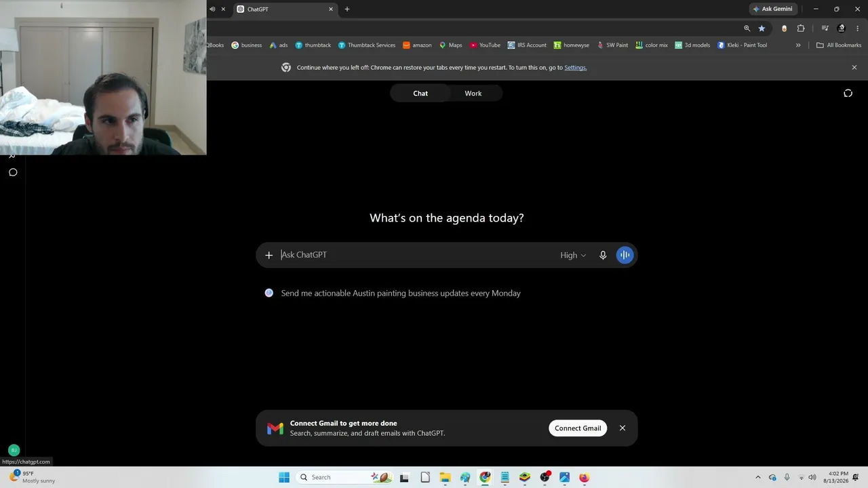
Task: Open a new tab with the plus button
Action: [347, 9]
